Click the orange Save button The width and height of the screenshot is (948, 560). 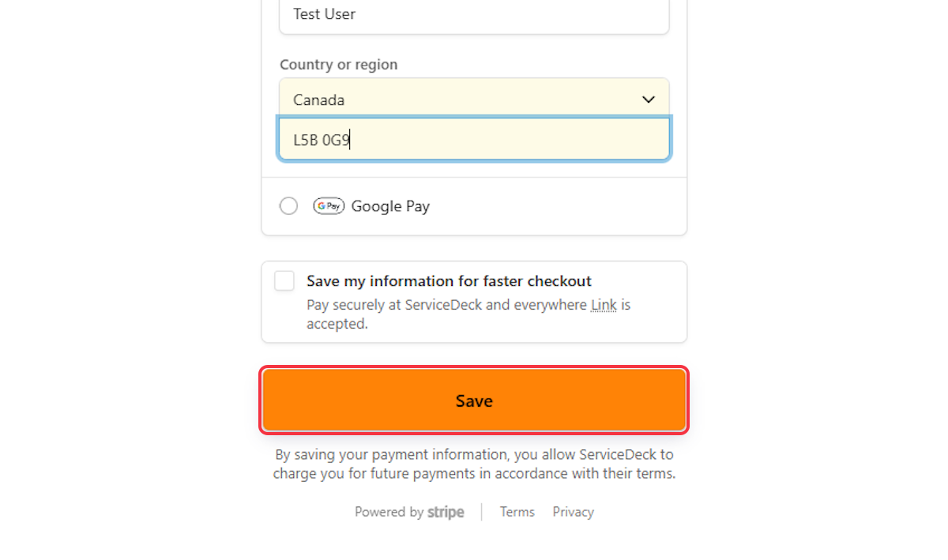tap(474, 400)
